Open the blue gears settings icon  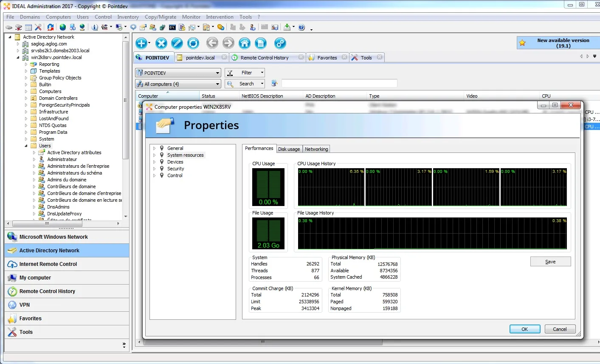point(280,43)
